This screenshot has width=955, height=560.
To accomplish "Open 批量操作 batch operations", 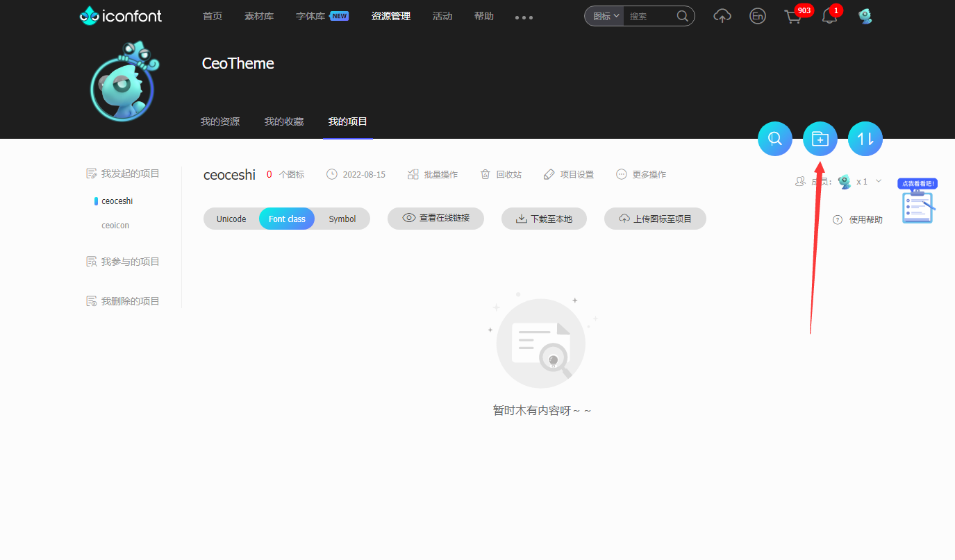I will 433,174.
